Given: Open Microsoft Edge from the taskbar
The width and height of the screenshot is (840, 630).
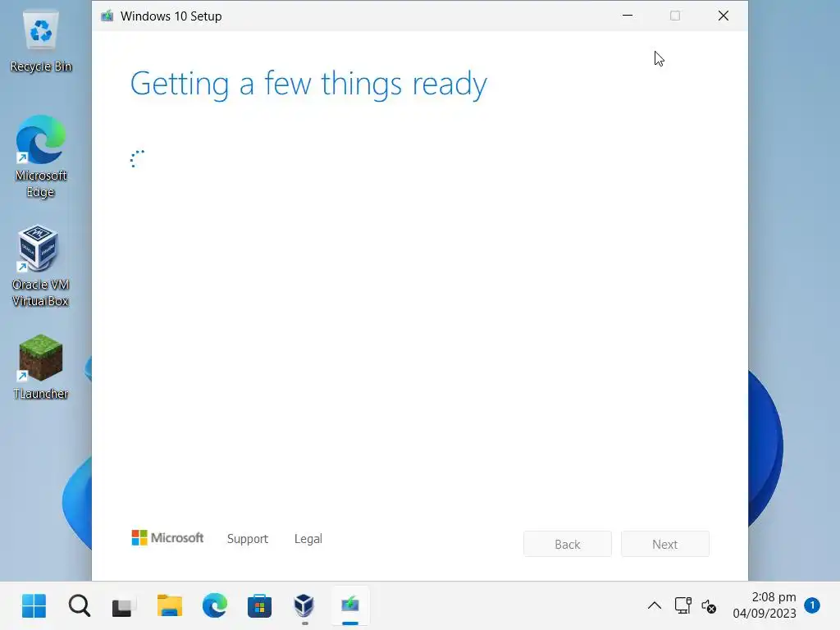Looking at the screenshot, I should [x=215, y=606].
